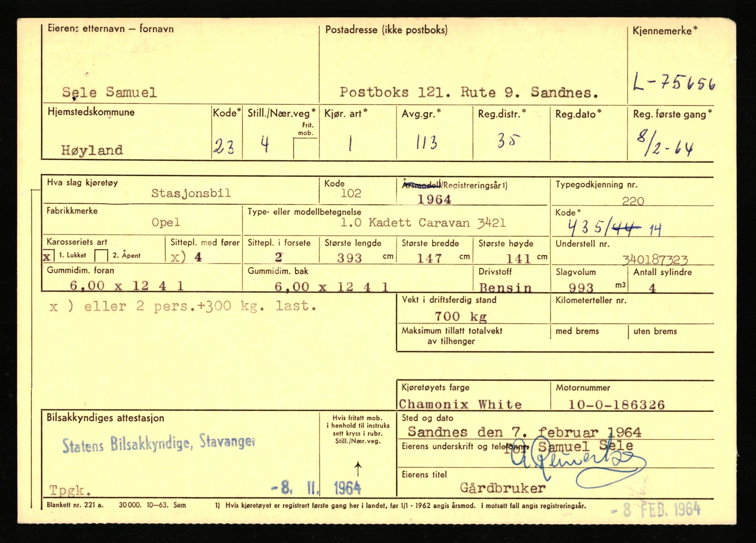Screen dimensions: 756x543
Task: Click the Antall sylindre value 4
Action: coord(652,288)
